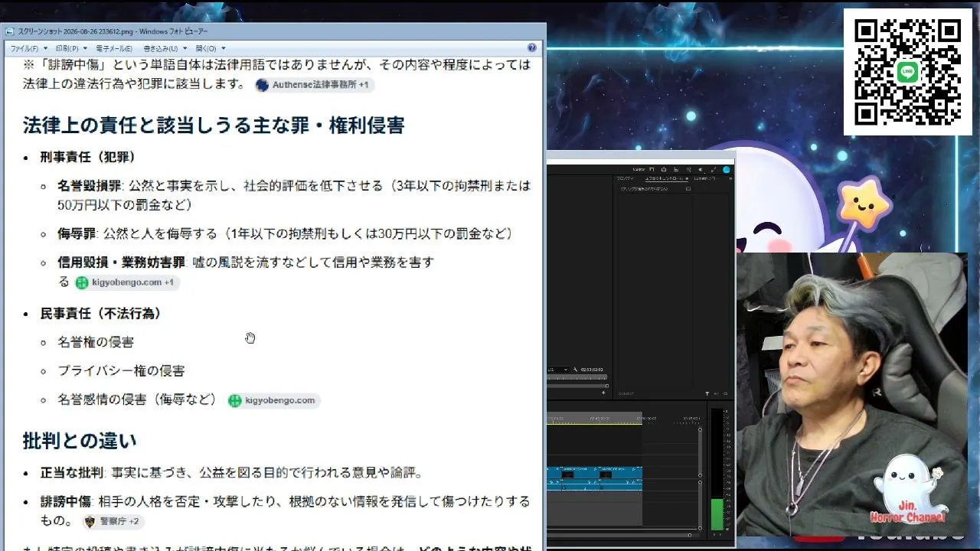The image size is (980, 551).
Task: Click the kigyobengo.com chip after 名誉感情の侵害
Action: click(273, 400)
